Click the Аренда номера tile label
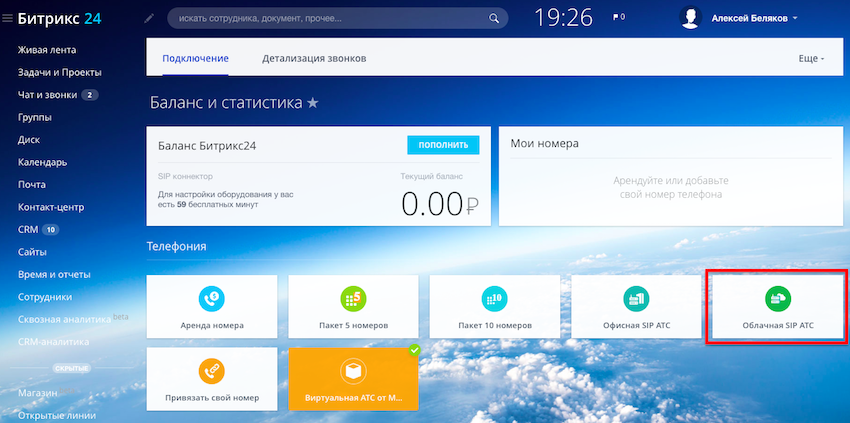Viewport: 850px width, 423px height. [x=212, y=325]
